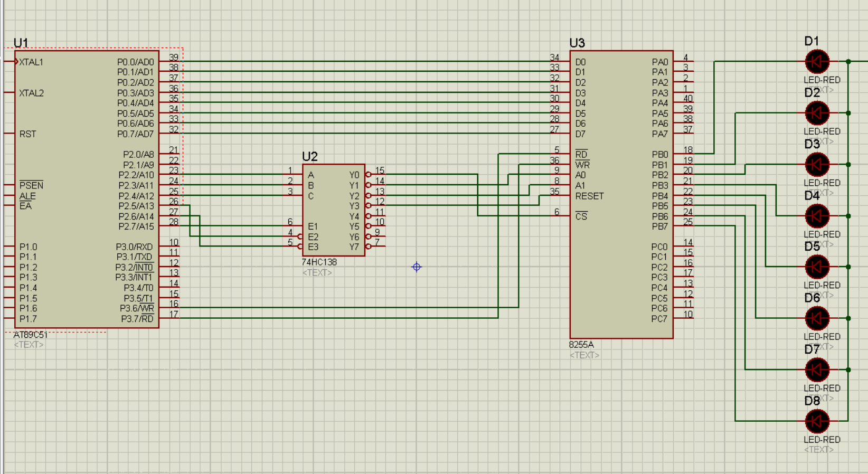Select the AT89C51 microcontroller body
Viewport: 868px width, 474px height.
point(87,189)
